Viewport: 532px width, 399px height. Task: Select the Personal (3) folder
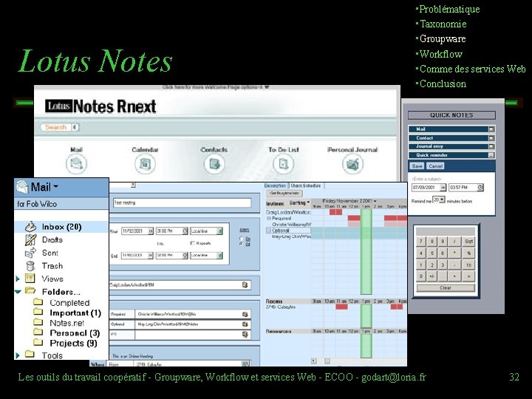pyautogui.click(x=75, y=332)
